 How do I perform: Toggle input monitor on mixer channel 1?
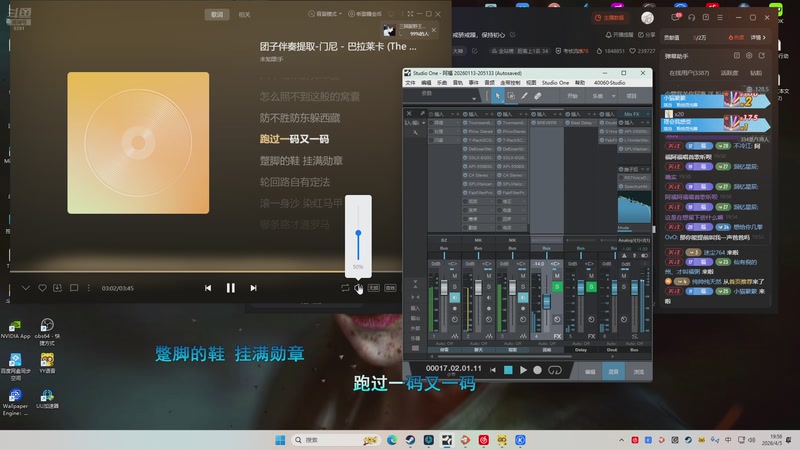point(455,297)
